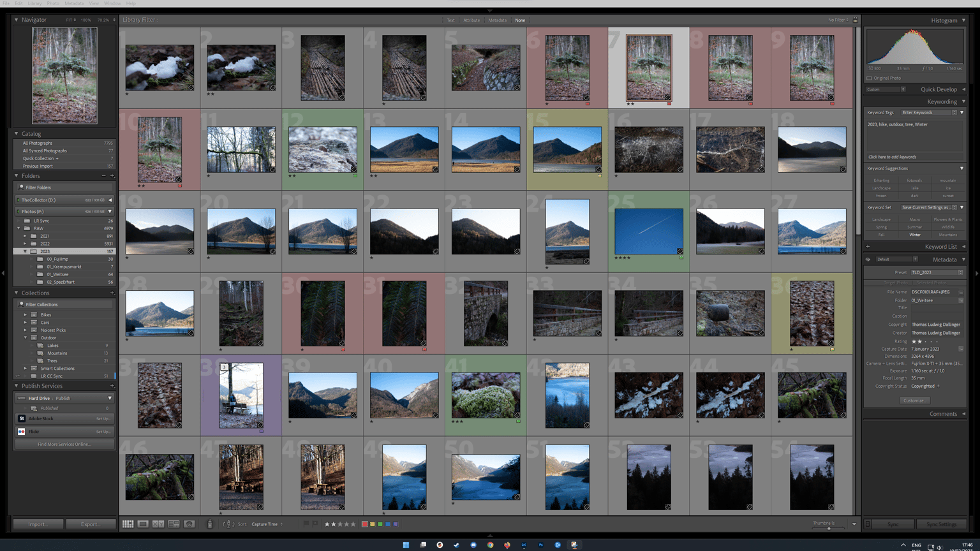
Task: Toggle Landscape keyword in Keyword Set
Action: (881, 219)
